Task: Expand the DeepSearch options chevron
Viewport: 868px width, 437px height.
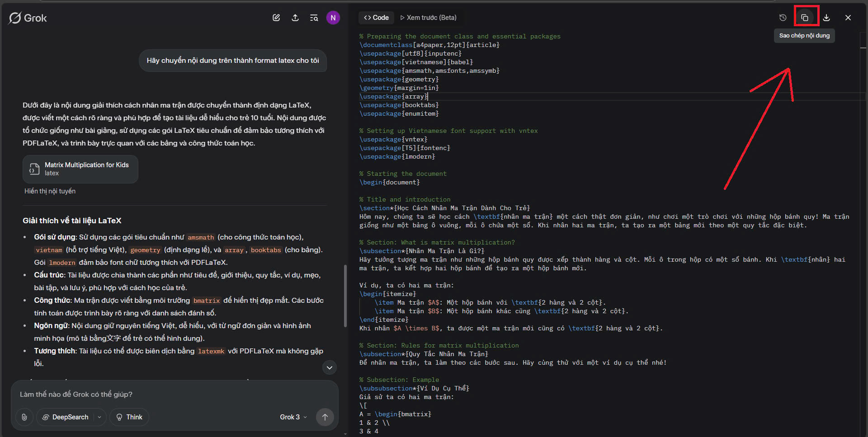Action: click(x=99, y=417)
